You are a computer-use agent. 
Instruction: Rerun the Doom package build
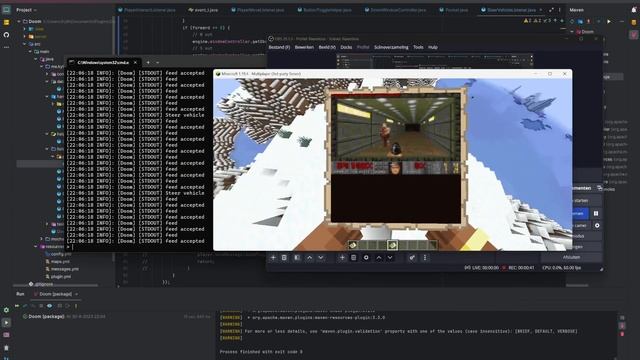[17, 305]
